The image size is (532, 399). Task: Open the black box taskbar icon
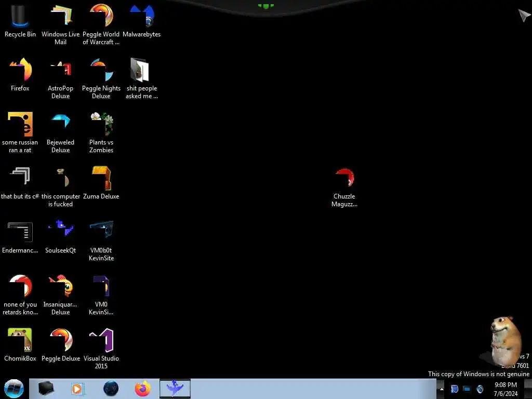[x=46, y=389]
